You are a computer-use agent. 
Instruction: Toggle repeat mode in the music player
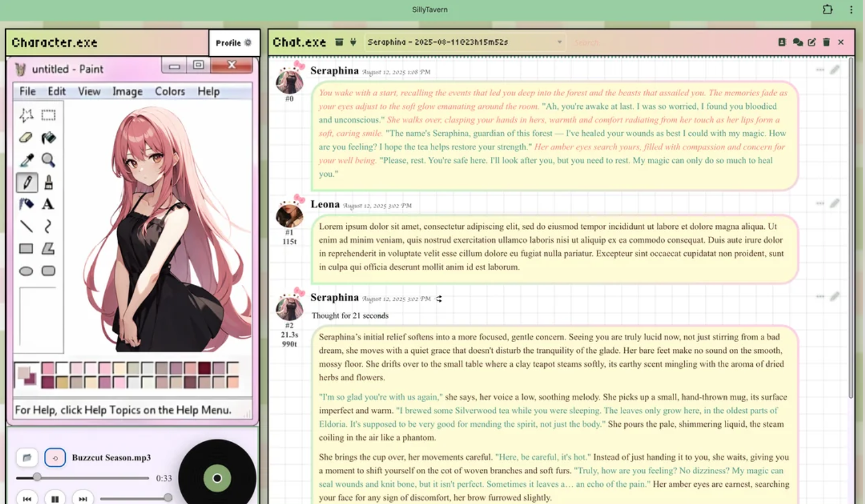pos(55,458)
